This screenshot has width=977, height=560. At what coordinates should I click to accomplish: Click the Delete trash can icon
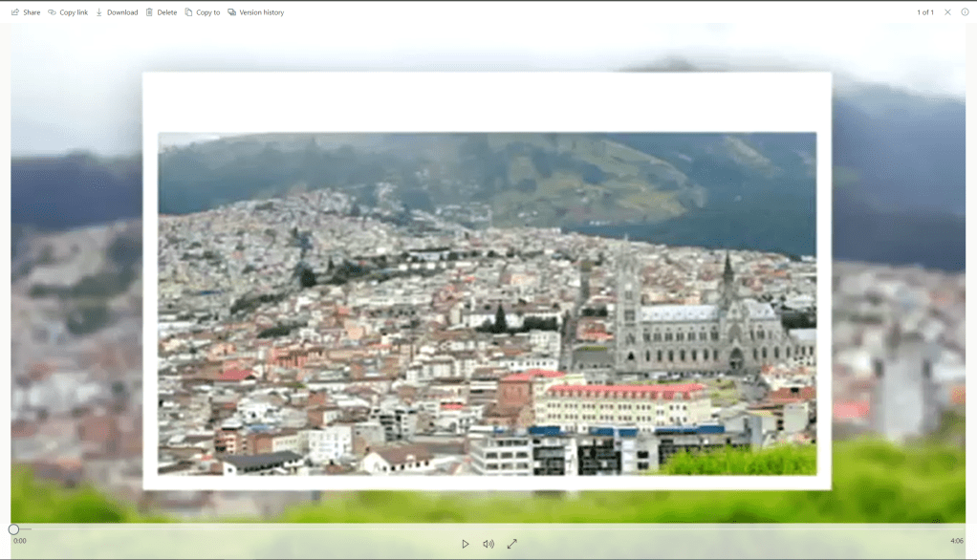coord(149,12)
